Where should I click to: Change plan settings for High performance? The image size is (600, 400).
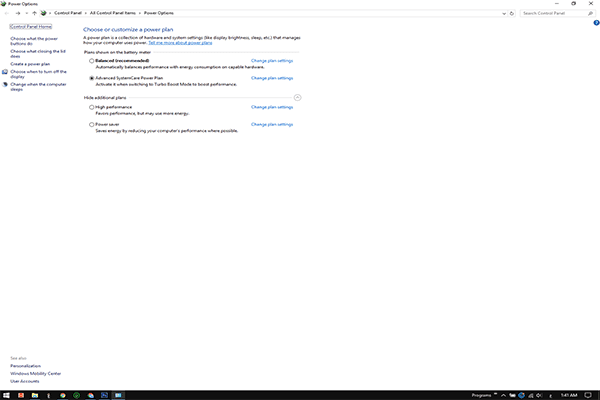(x=272, y=107)
